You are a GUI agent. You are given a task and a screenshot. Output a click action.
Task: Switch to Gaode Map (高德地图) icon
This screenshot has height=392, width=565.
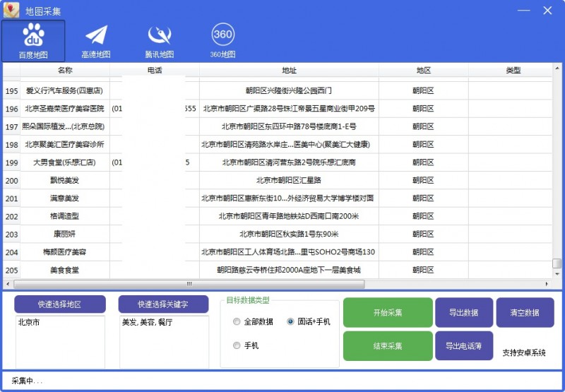[x=96, y=40]
